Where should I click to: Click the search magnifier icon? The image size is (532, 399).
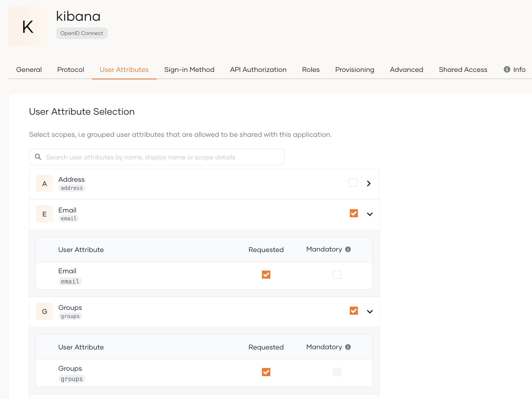(38, 157)
